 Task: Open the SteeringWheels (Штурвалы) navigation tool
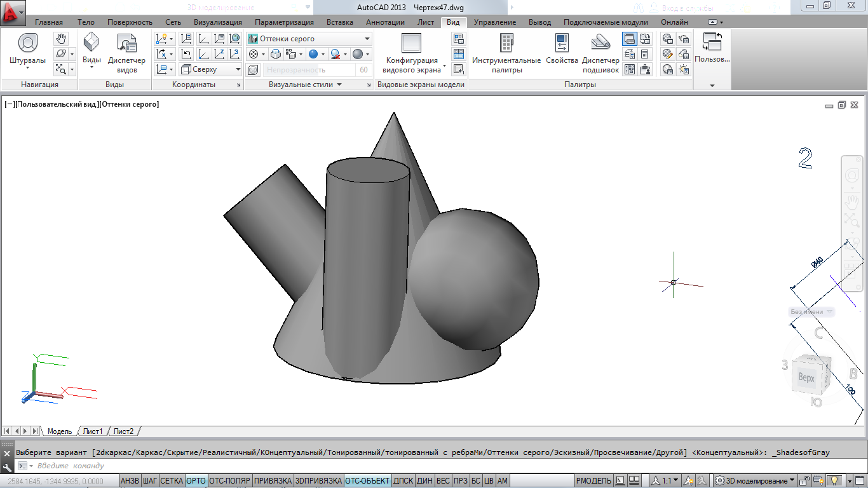[x=27, y=44]
